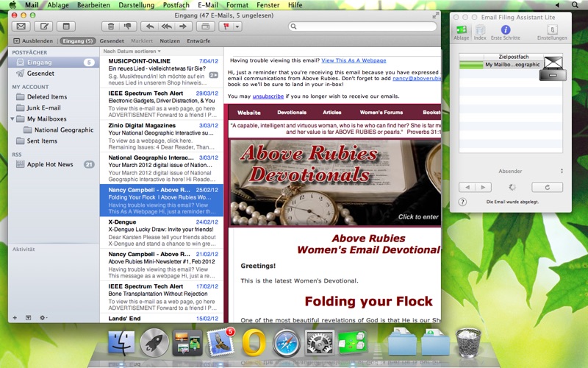588x368 pixels.
Task: Open the Nach Datum sortieren dropdown
Action: tap(132, 51)
